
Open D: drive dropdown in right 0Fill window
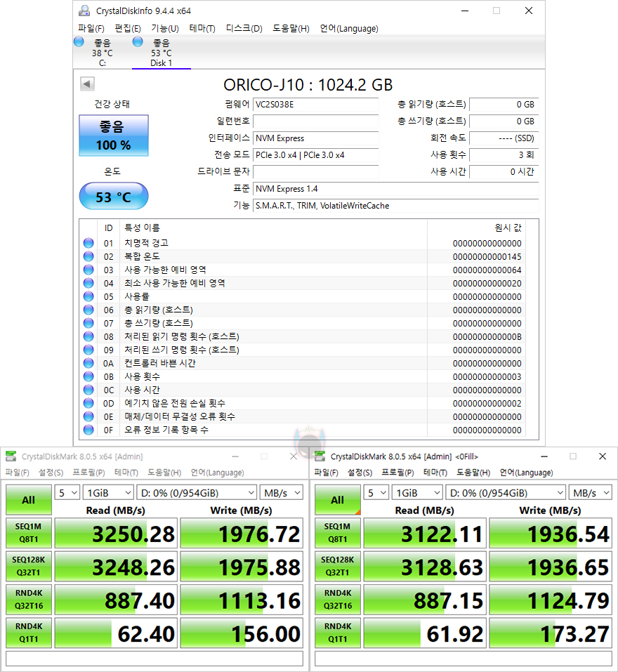coord(506,493)
